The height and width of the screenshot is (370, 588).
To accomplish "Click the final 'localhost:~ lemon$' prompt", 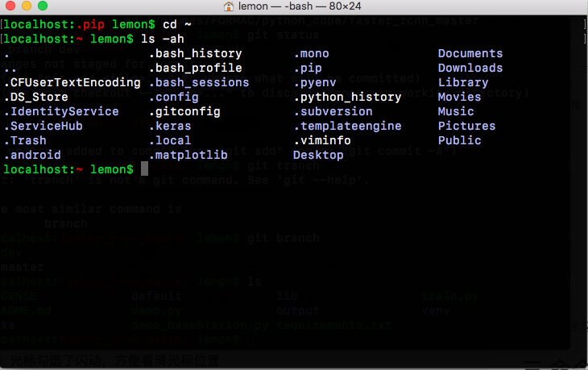I will 68,169.
